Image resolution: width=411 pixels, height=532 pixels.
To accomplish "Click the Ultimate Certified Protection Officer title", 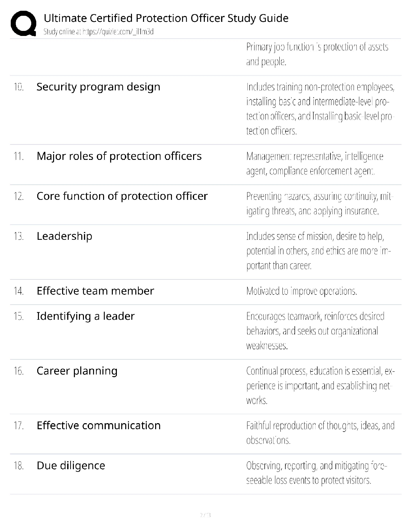I will [166, 18].
